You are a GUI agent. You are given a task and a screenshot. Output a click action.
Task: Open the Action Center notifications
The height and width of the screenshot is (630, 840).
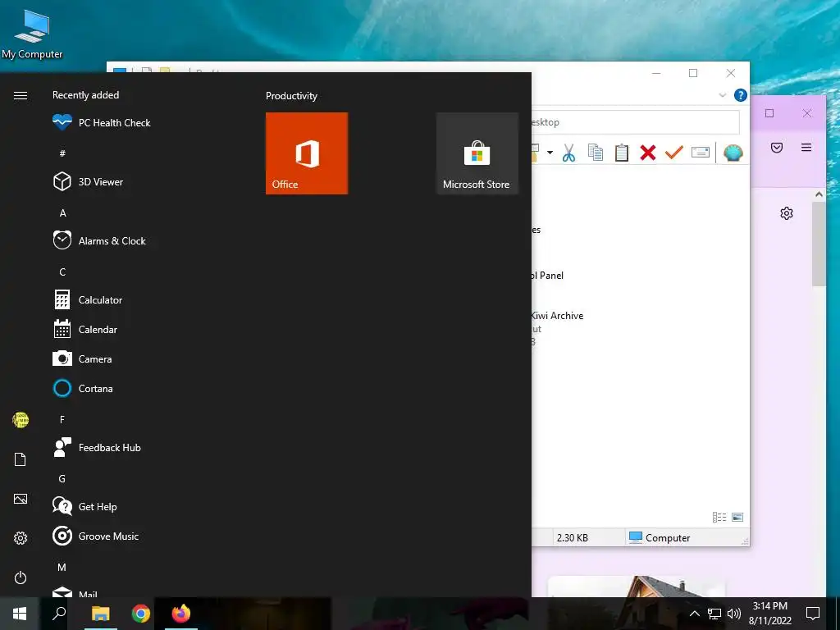click(x=813, y=614)
